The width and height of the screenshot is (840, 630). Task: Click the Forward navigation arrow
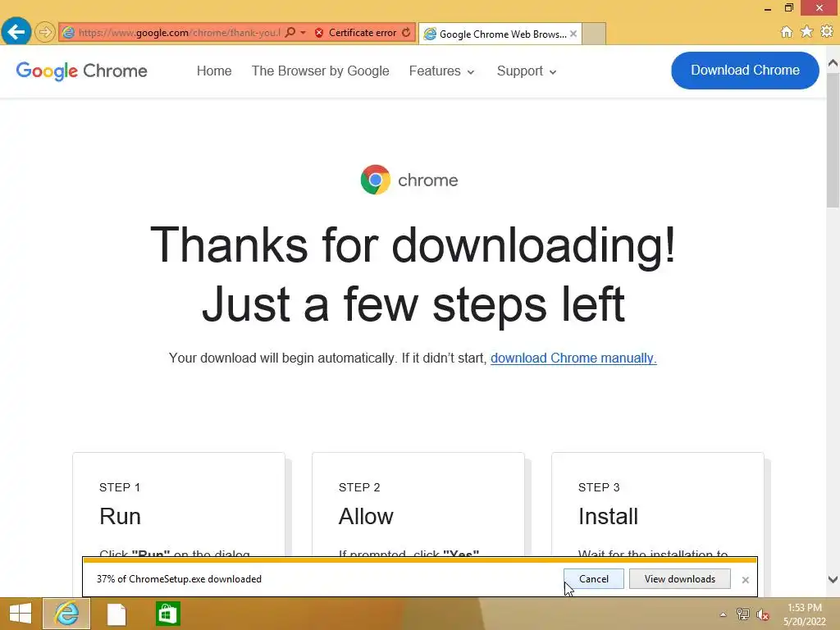[45, 32]
